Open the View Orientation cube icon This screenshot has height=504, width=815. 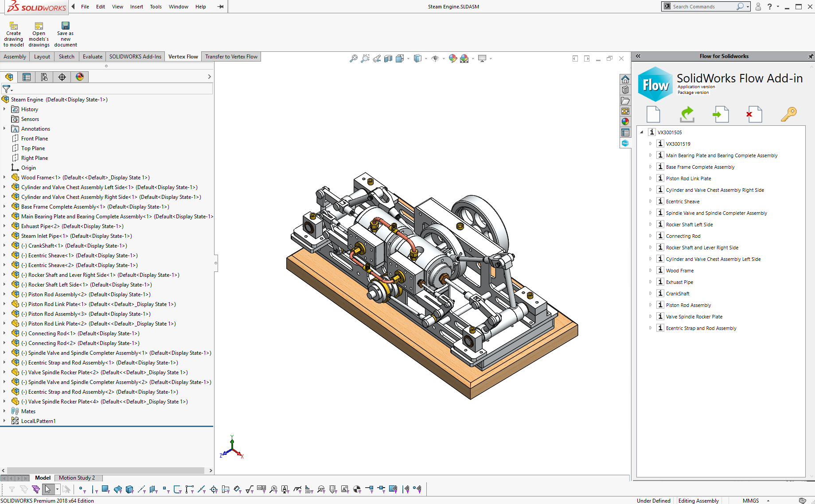(417, 58)
